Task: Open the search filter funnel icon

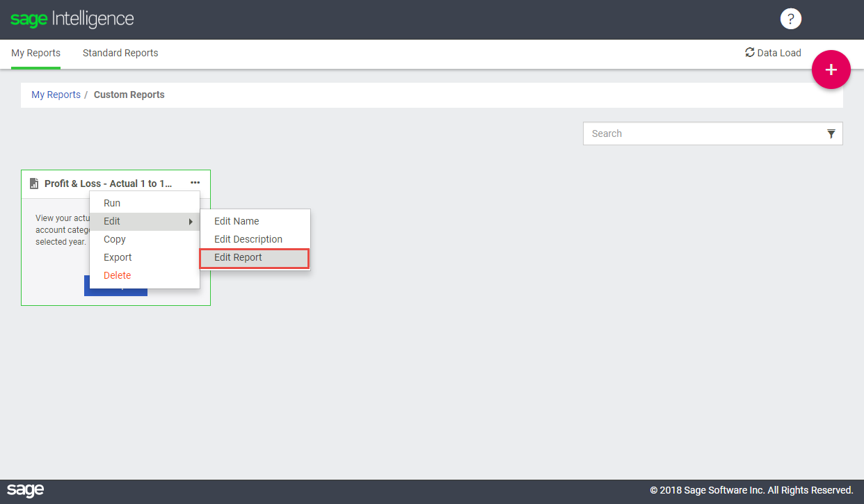Action: pos(831,133)
